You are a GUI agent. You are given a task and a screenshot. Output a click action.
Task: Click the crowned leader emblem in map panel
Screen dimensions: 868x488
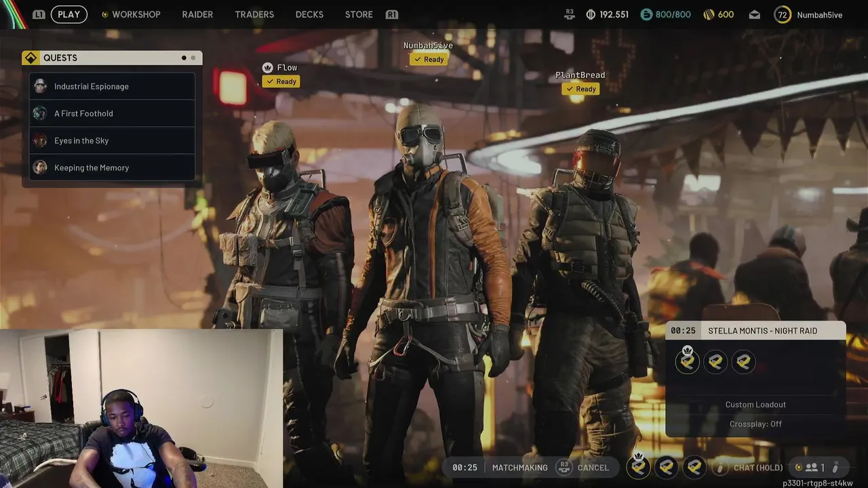(687, 361)
